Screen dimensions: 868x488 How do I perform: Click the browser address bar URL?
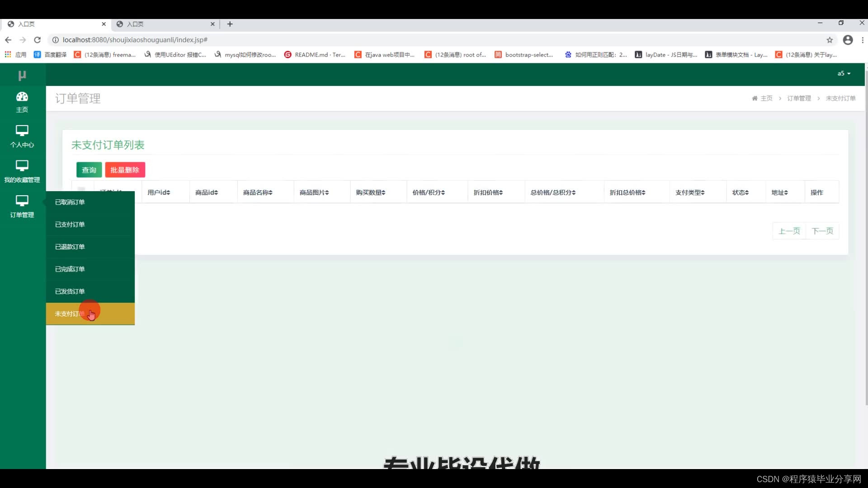(135, 40)
